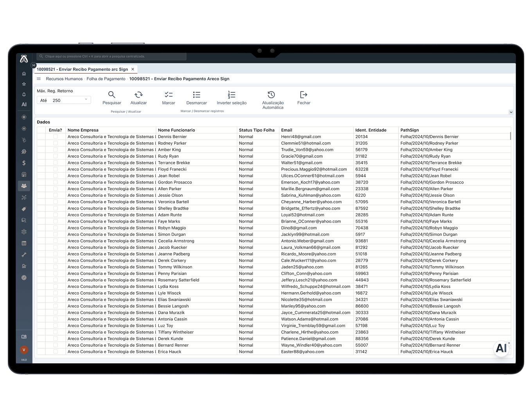The height and width of the screenshot is (417, 532).
Task: Sort by the Status Tipo Folha column header
Action: [258, 130]
